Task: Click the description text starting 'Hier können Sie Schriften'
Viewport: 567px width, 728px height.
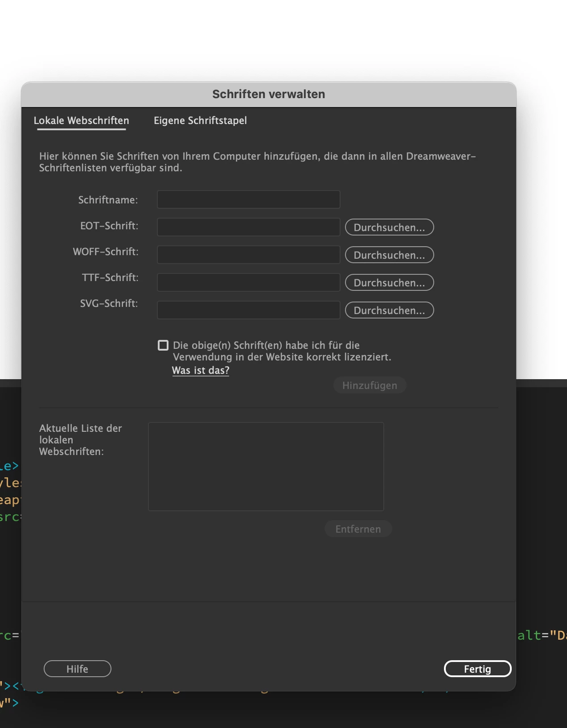Action: coord(258,162)
